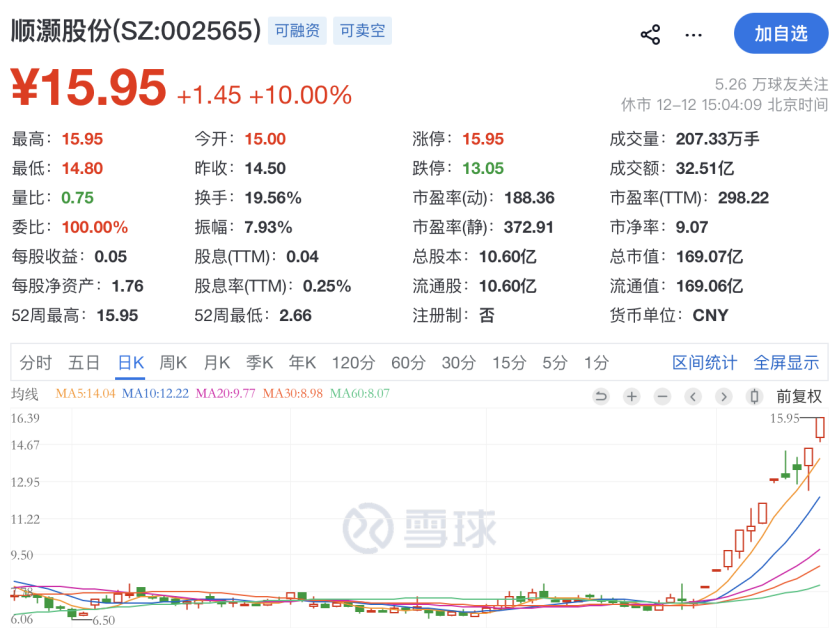The image size is (830, 628).
Task: Reset the chart with the undo arrow icon
Action: 601,396
